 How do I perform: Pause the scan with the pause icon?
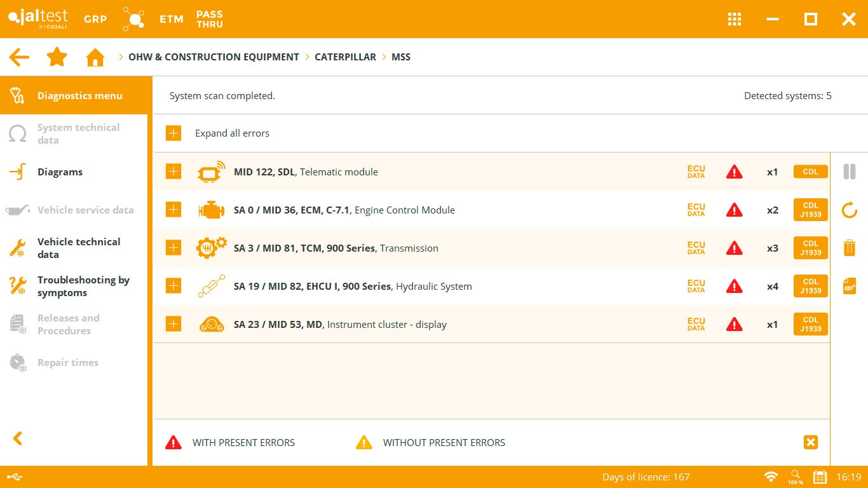click(x=849, y=172)
